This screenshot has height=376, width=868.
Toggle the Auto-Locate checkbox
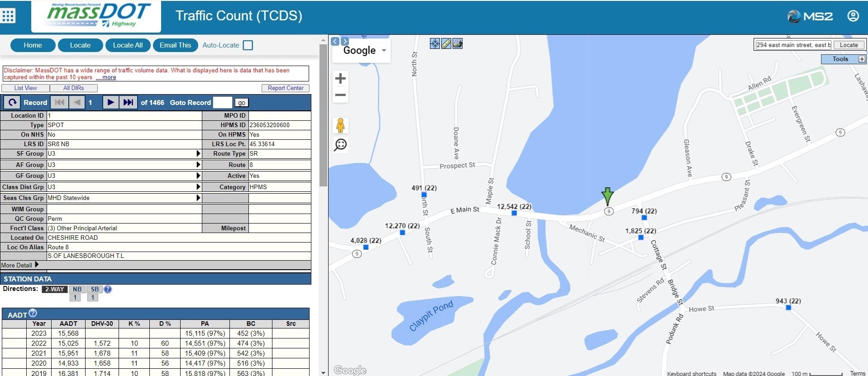248,45
